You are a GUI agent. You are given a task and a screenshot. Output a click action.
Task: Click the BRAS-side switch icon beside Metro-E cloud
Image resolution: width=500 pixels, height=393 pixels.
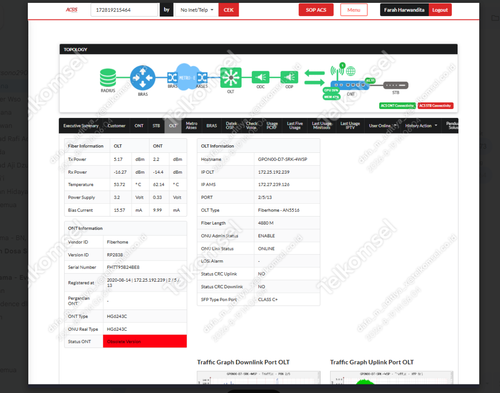tap(172, 78)
